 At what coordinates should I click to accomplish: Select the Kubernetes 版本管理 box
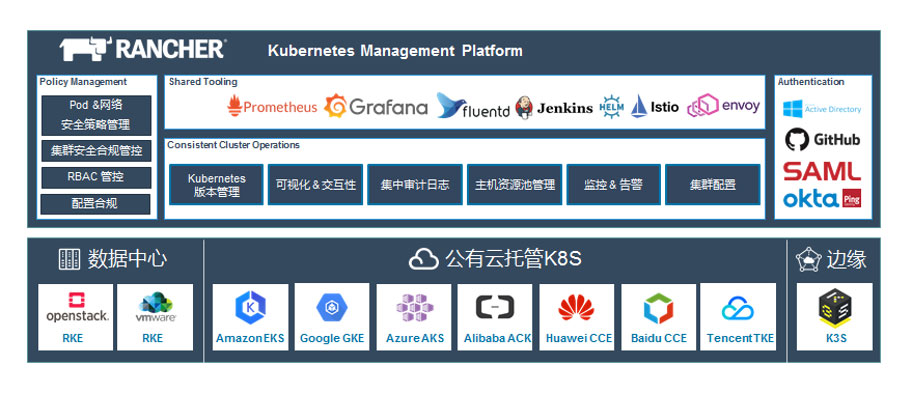click(216, 184)
